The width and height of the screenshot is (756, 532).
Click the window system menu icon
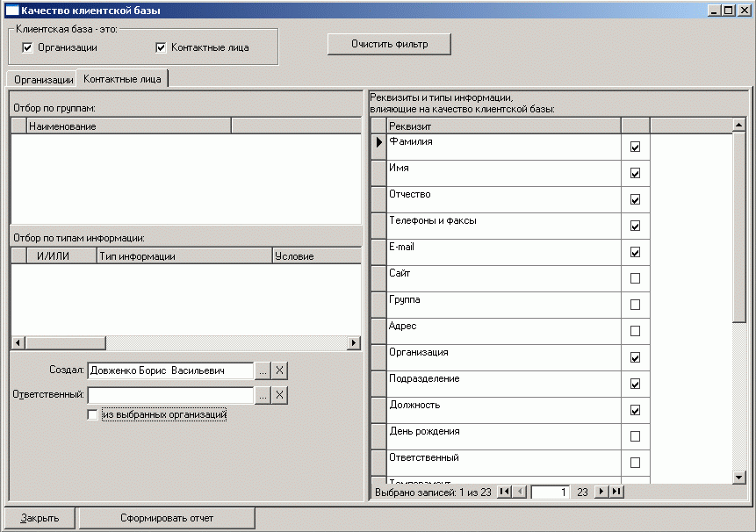[x=11, y=11]
